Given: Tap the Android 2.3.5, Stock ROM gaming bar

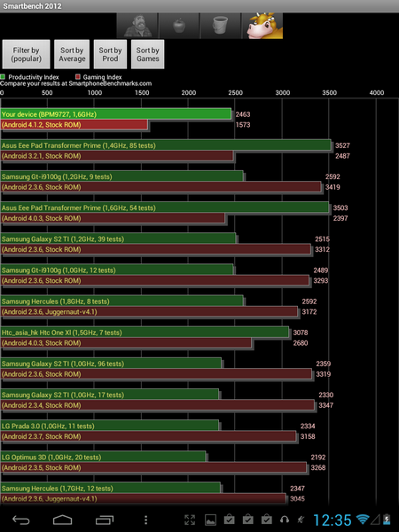Looking at the screenshot, I should [x=153, y=467].
